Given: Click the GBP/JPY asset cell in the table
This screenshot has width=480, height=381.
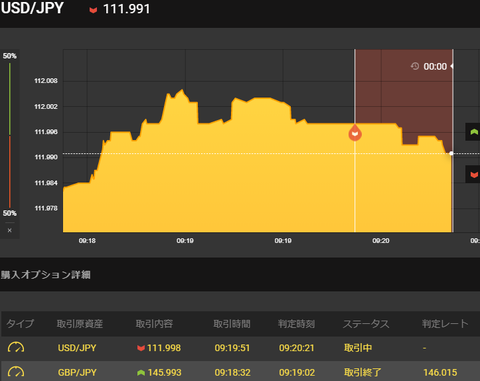Looking at the screenshot, I should coord(77,372).
